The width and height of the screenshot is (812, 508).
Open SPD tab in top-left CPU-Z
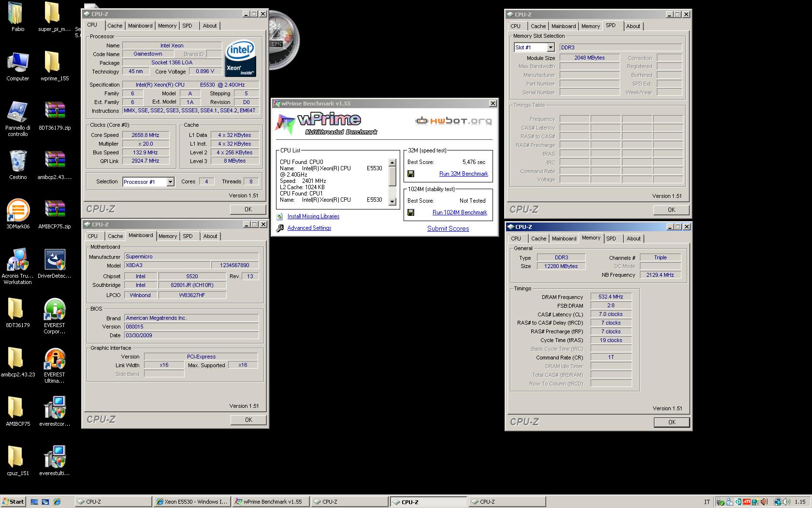tap(188, 26)
